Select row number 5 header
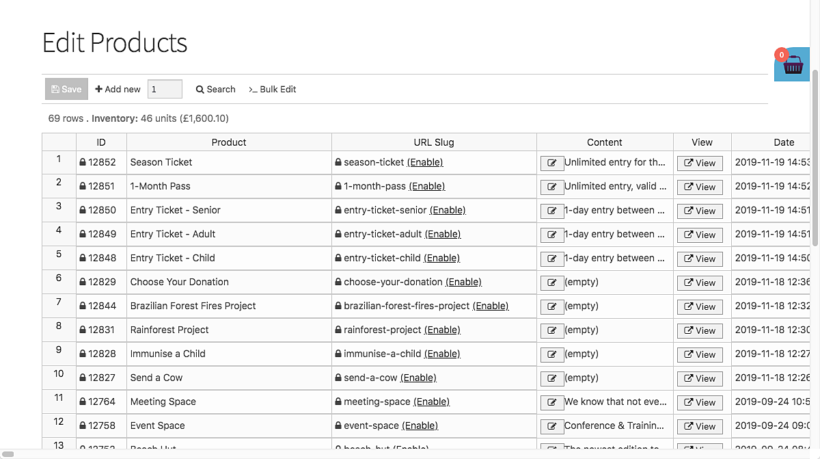The width and height of the screenshot is (820, 459). (59, 258)
